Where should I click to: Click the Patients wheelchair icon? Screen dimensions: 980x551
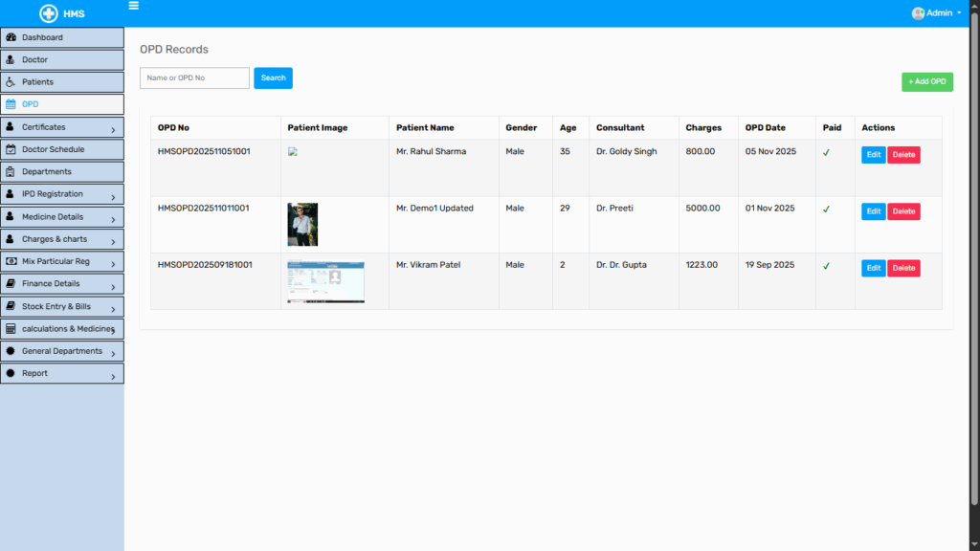(11, 82)
